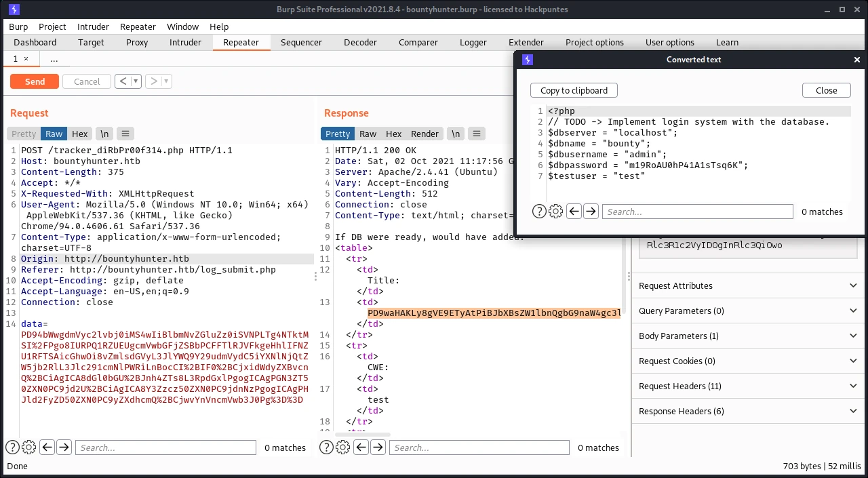Image resolution: width=868 pixels, height=478 pixels.
Task: Expand Response Headers (6) section
Action: pos(749,411)
